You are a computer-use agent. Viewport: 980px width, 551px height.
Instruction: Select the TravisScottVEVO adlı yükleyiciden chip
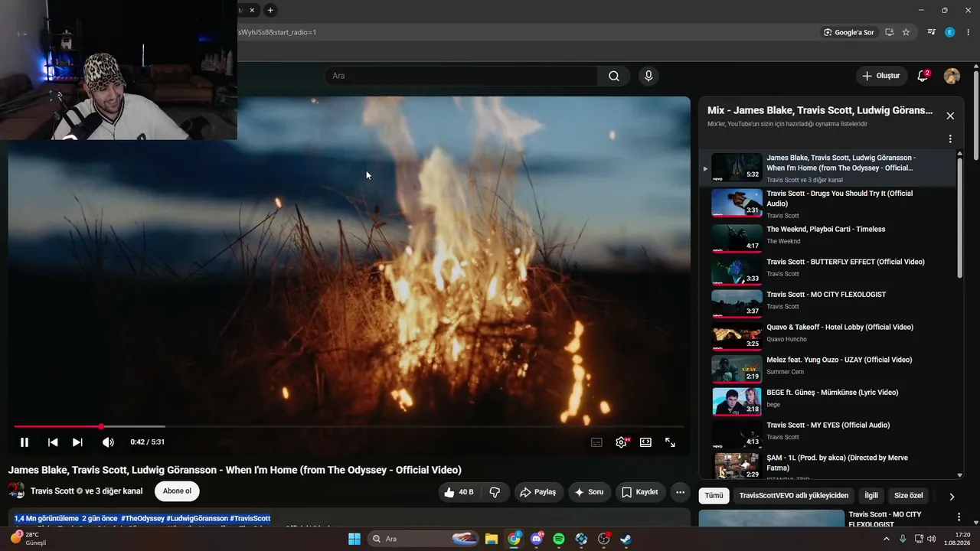pyautogui.click(x=794, y=496)
